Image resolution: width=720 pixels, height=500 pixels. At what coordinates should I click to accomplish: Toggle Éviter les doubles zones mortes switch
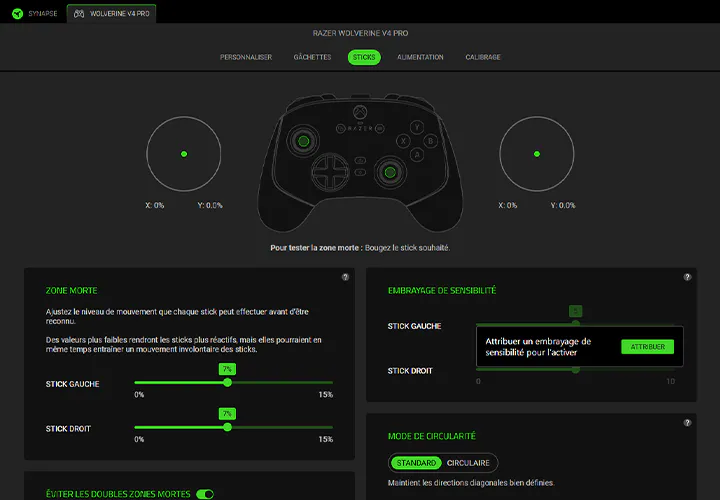point(205,494)
